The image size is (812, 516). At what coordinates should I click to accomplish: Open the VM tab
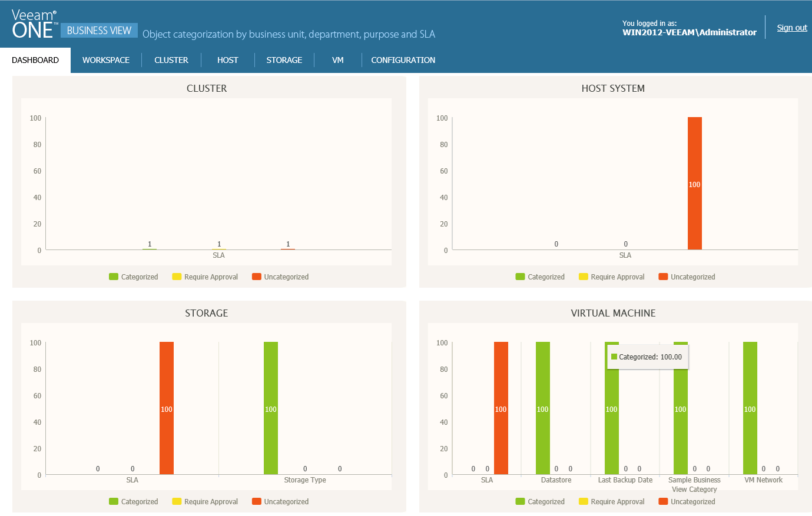[x=338, y=60]
